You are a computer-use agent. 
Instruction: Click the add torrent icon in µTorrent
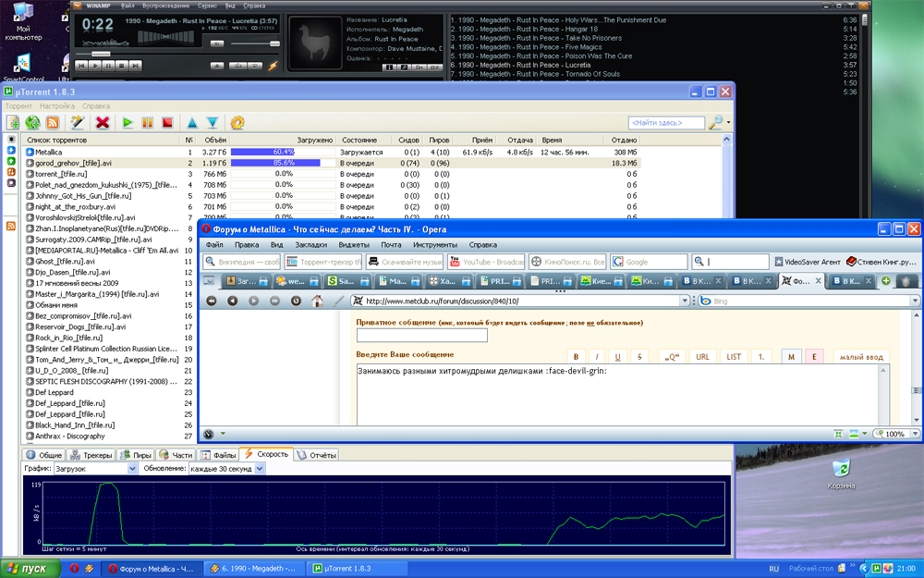[x=13, y=122]
